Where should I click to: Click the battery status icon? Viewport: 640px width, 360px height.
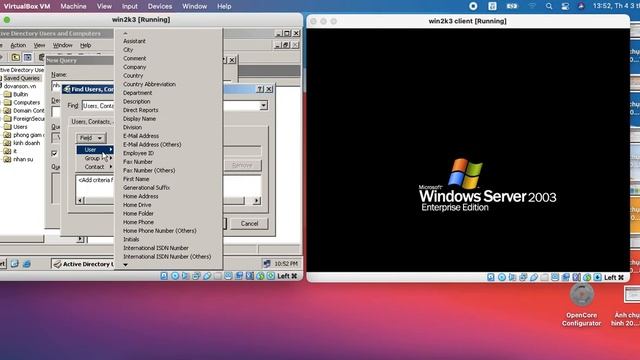tap(512, 6)
